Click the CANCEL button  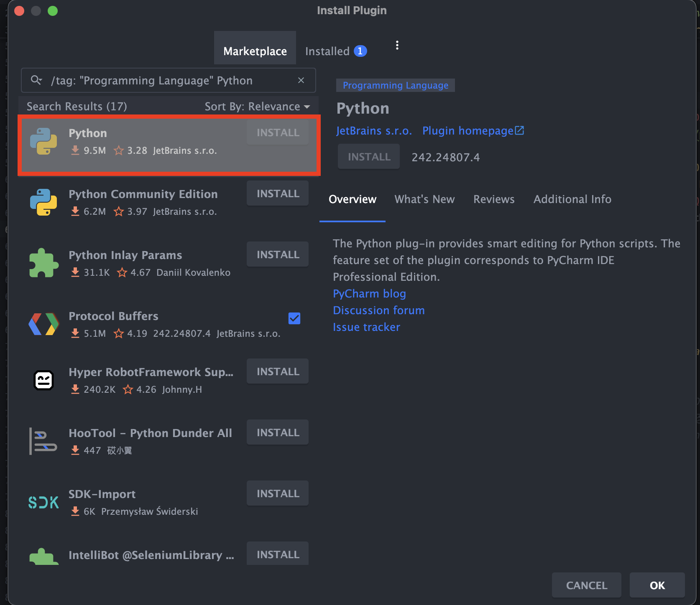click(587, 585)
